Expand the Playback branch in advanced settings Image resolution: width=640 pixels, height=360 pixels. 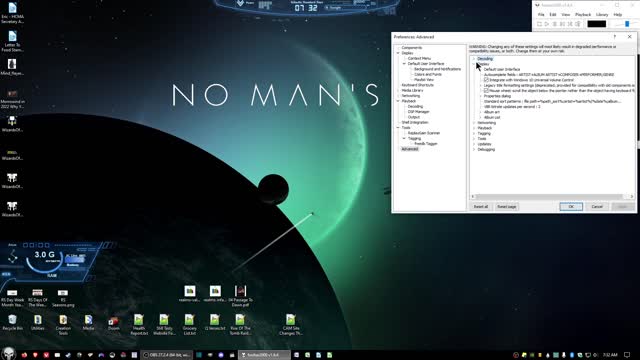coord(474,128)
